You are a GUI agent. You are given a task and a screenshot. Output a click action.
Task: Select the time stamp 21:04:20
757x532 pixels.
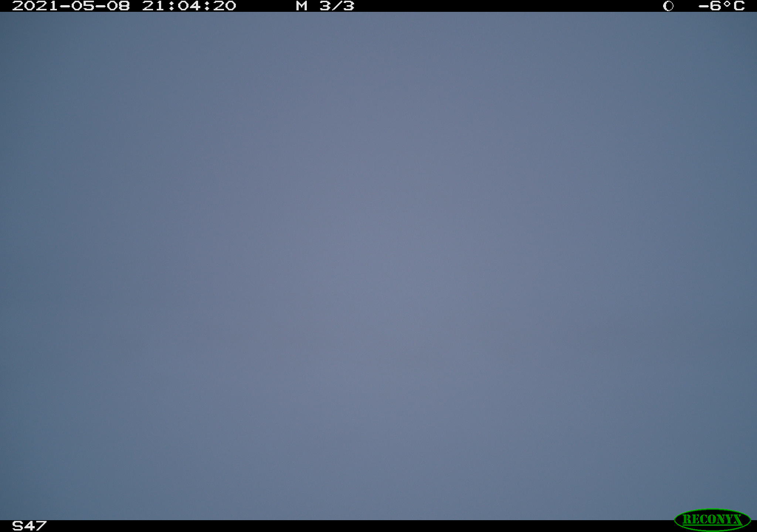(189, 6)
